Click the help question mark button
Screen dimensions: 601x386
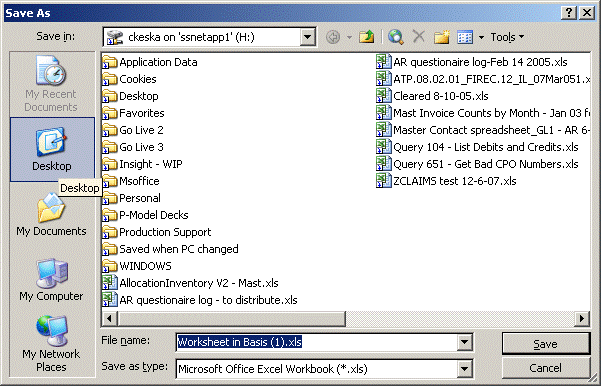coord(569,13)
